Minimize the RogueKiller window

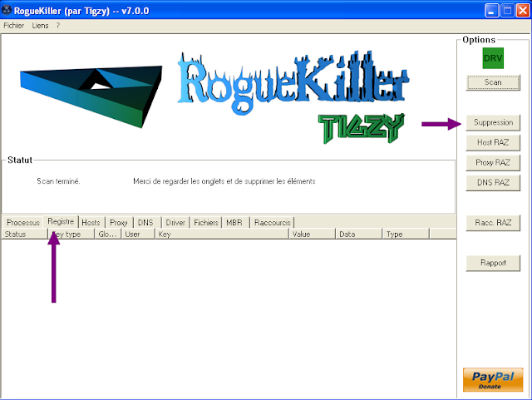(491, 11)
